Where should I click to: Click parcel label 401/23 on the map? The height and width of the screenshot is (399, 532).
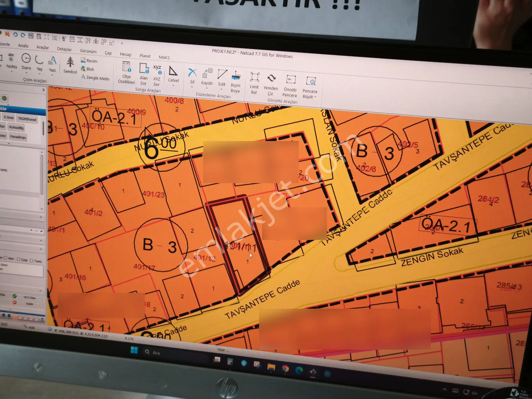[153, 194]
